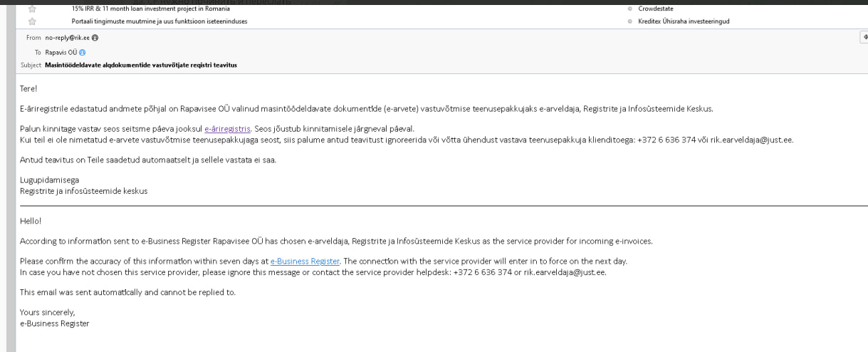
Task: Toggle read status dot beside Kreditex
Action: click(631, 21)
